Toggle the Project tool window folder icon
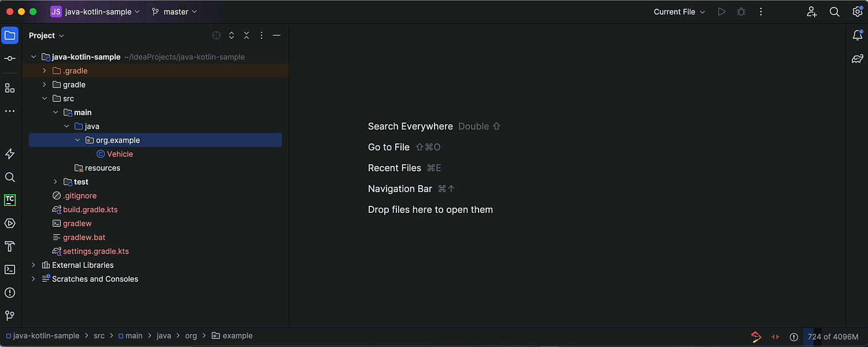868x347 pixels. (10, 36)
